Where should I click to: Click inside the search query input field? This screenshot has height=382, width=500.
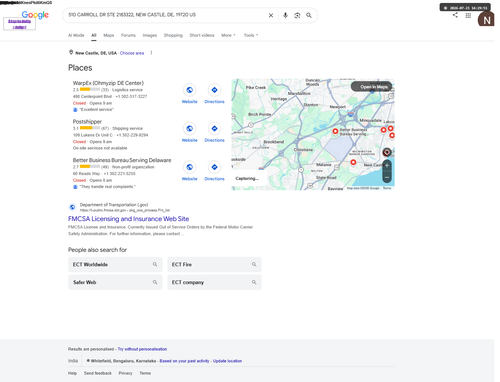click(x=165, y=15)
